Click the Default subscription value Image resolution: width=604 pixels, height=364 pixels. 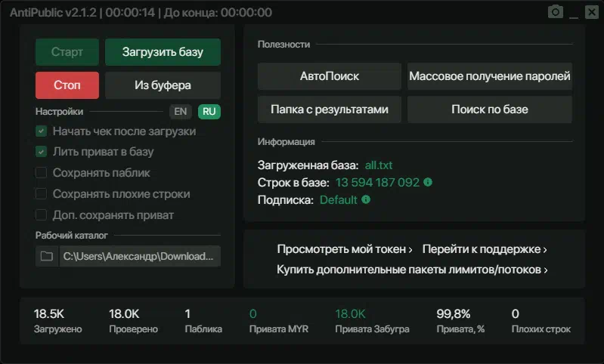(339, 200)
